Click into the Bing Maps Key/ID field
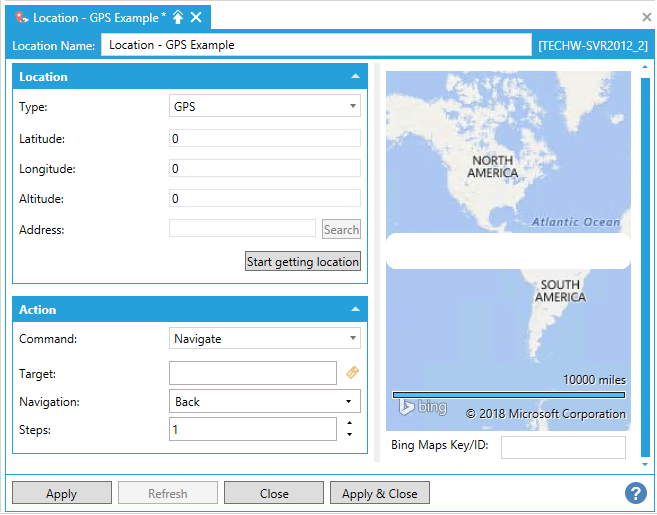 (x=563, y=447)
